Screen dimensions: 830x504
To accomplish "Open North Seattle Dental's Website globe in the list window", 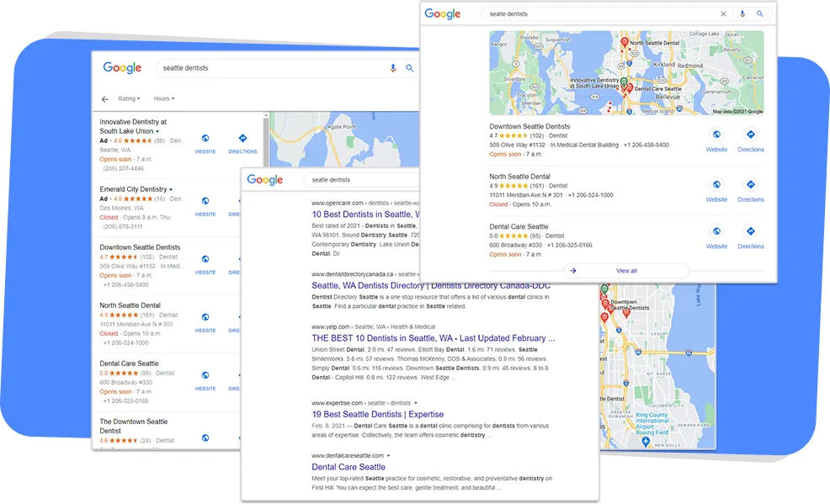I will coord(205,317).
